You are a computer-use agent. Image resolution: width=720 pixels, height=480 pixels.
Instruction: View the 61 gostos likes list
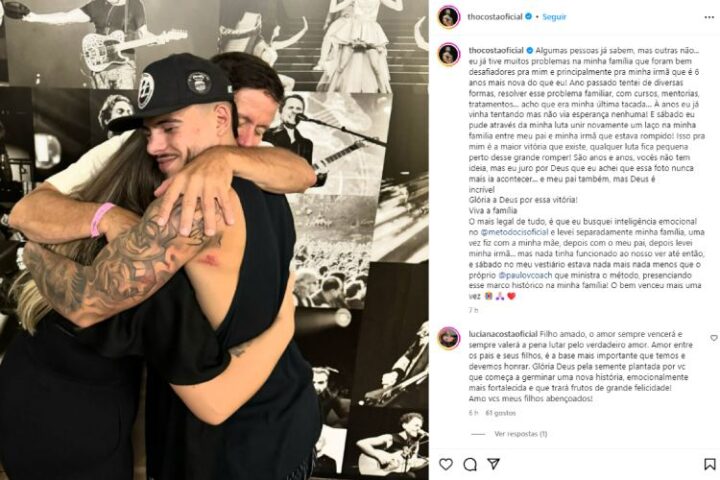[x=501, y=413]
